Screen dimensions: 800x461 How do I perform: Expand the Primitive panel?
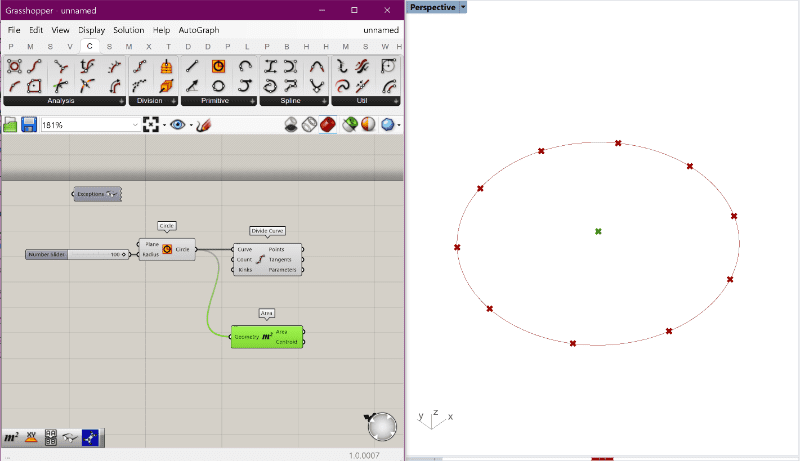coord(253,101)
